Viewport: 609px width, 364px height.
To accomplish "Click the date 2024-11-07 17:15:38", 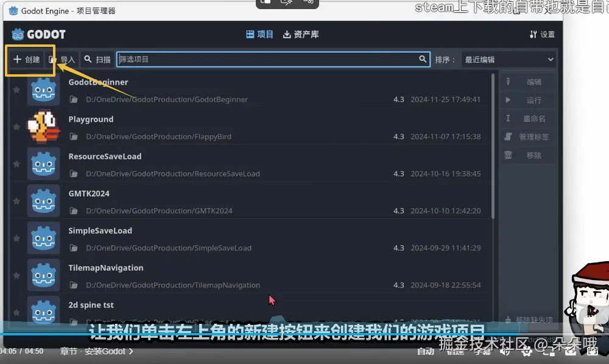I will tap(446, 136).
